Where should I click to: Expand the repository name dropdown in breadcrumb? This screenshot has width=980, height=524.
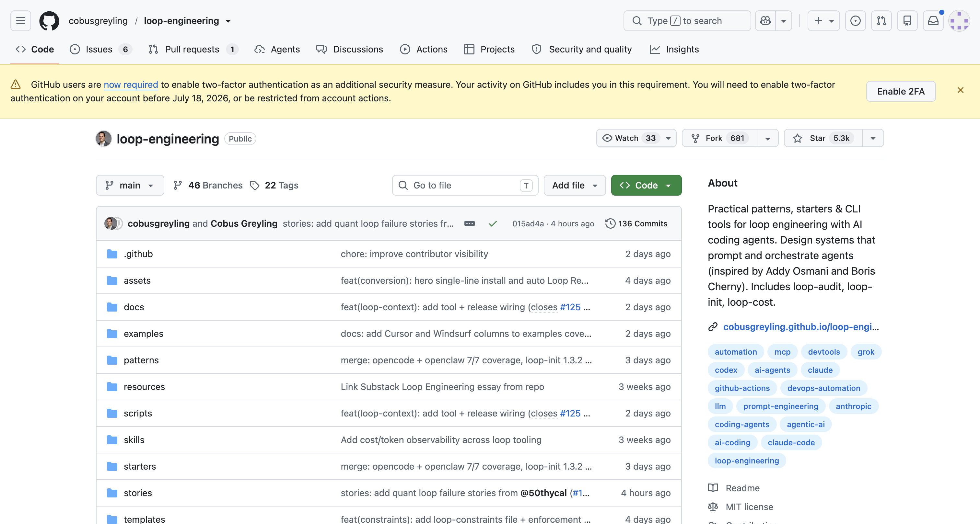point(228,21)
